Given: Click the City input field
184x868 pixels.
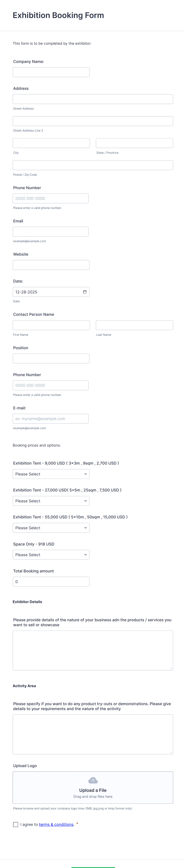Looking at the screenshot, I should pyautogui.click(x=51, y=143).
